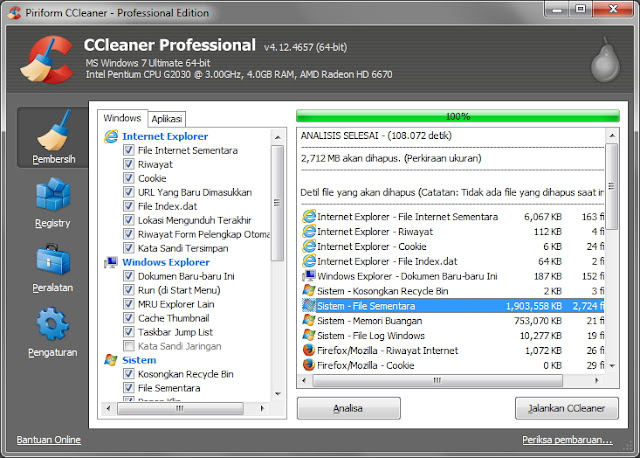
Task: Toggle the File Index.dat checkbox
Action: pyautogui.click(x=129, y=206)
